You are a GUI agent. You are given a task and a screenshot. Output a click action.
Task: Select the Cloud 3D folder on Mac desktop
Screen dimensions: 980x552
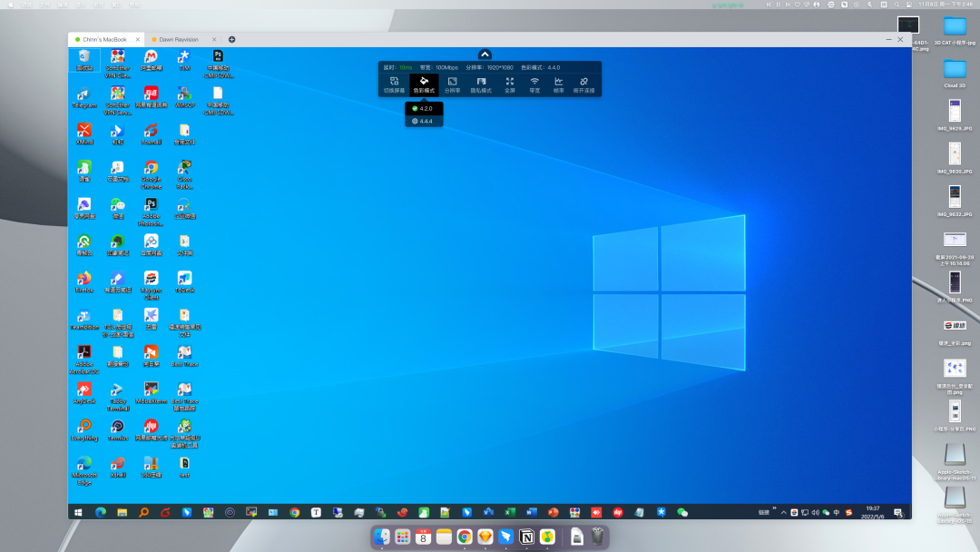tap(955, 74)
